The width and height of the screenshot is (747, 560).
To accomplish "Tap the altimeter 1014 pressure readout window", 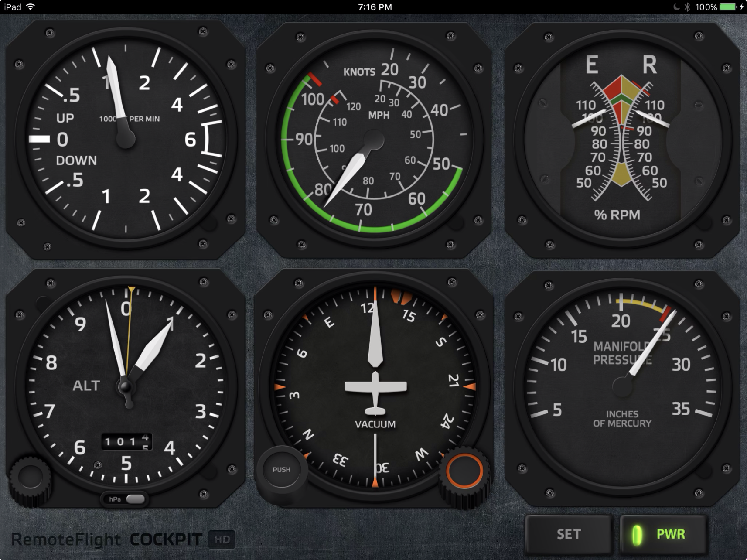I will pos(126,441).
